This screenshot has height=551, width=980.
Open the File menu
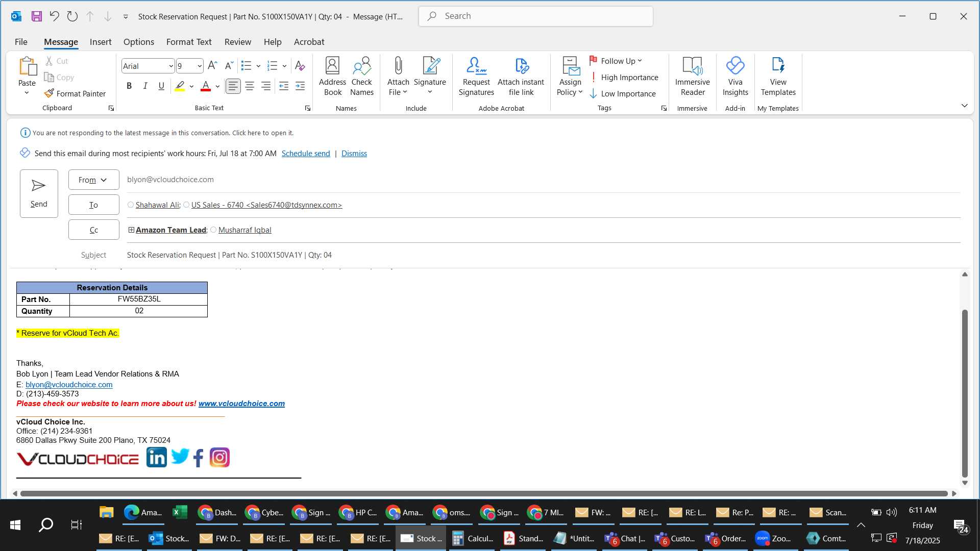(21, 42)
